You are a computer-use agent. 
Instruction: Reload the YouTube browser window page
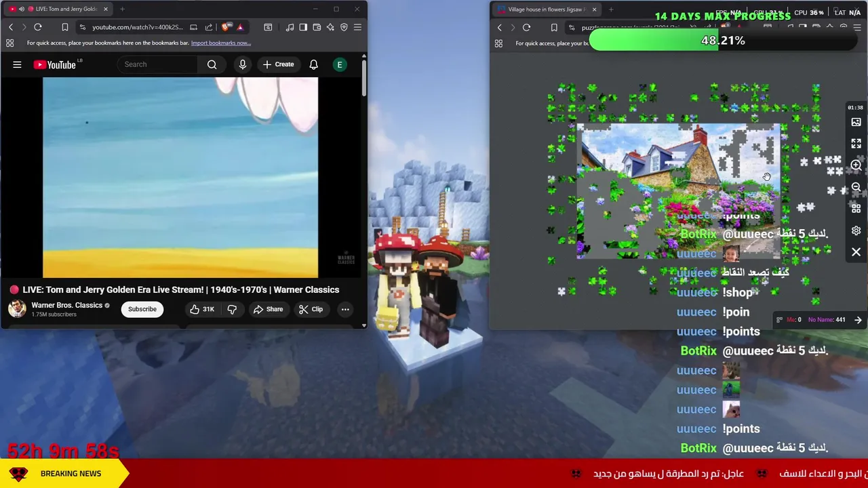(x=38, y=27)
